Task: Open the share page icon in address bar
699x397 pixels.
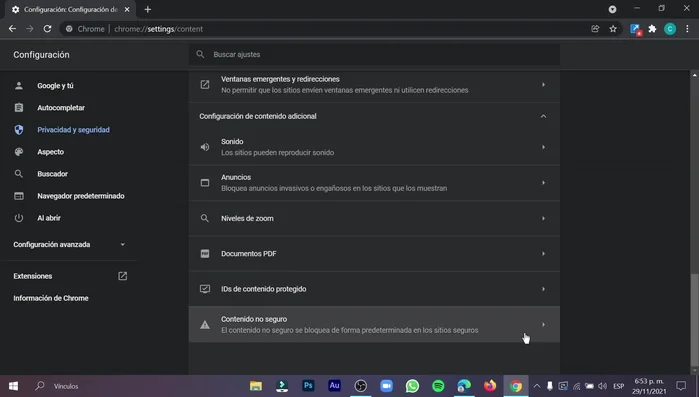Action: [595, 29]
